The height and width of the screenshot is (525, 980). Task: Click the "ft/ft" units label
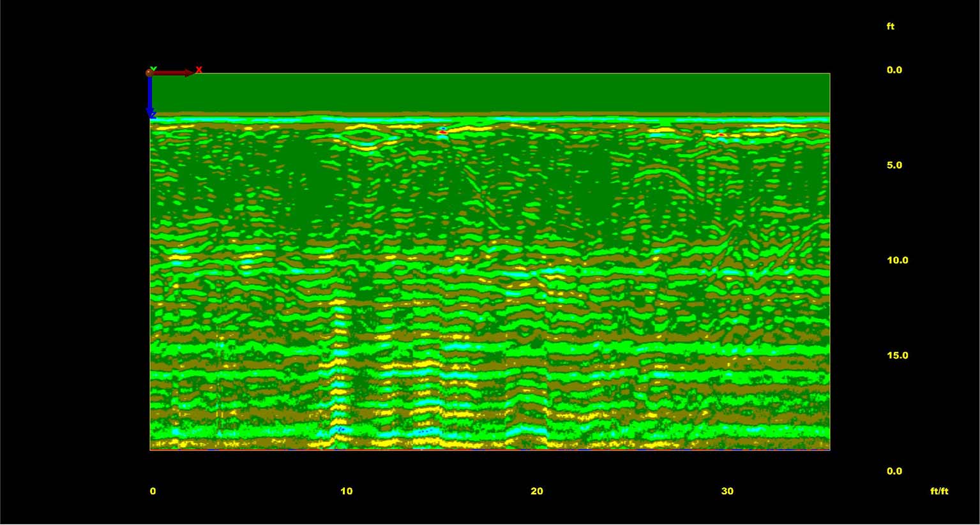click(939, 491)
